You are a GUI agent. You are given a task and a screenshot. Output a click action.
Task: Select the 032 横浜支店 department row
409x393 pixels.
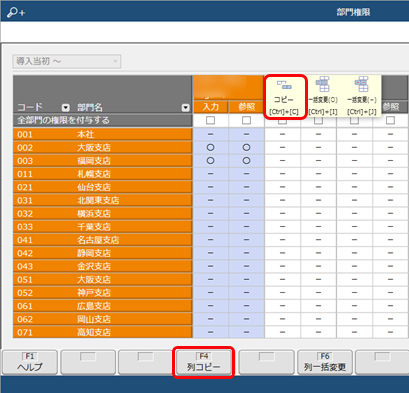[x=103, y=214]
